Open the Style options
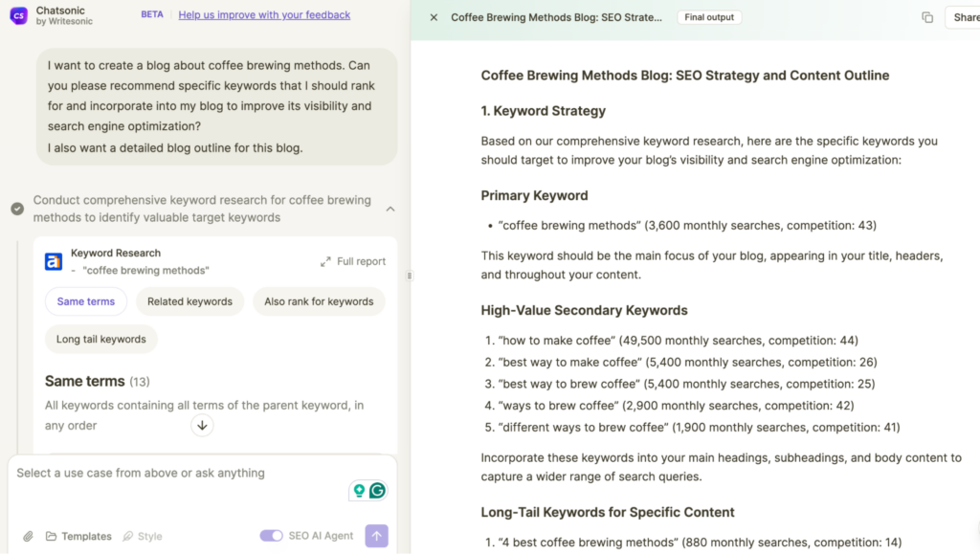Screen dimensions: 980x554 point(143,536)
